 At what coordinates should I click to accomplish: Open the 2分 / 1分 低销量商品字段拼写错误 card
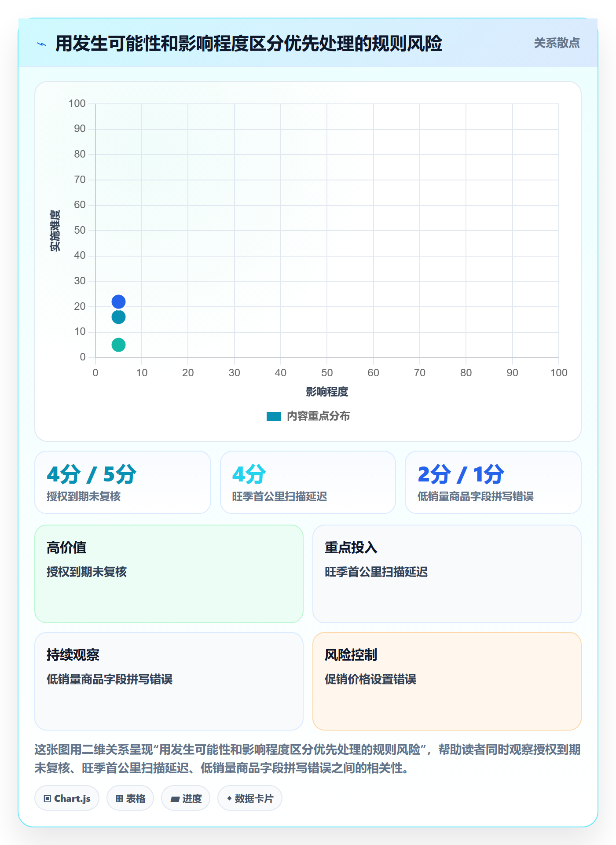[x=493, y=482]
